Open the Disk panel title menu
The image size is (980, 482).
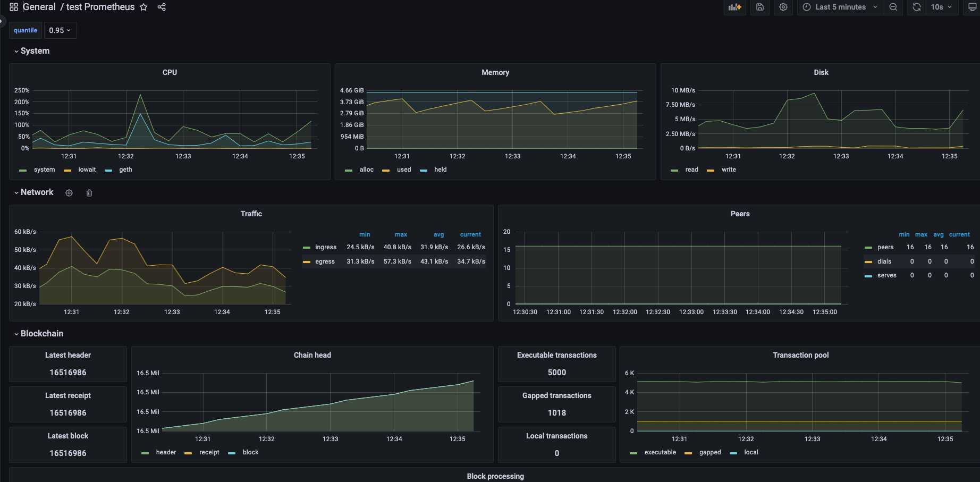(x=821, y=72)
